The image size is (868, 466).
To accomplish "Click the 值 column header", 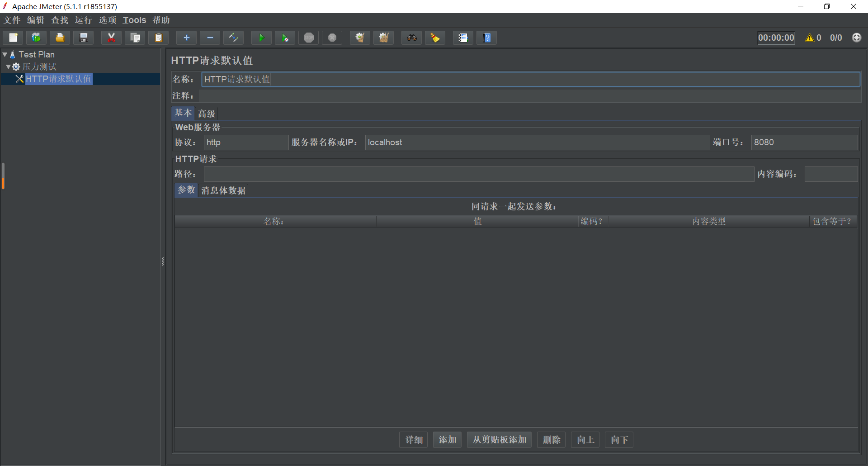I will tap(477, 221).
